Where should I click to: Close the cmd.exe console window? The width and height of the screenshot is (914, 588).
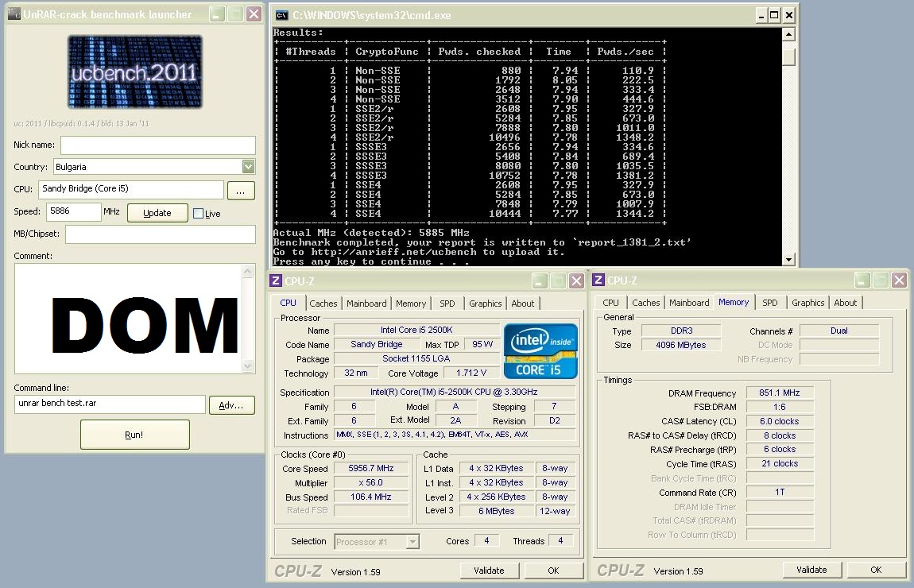pyautogui.click(x=788, y=14)
